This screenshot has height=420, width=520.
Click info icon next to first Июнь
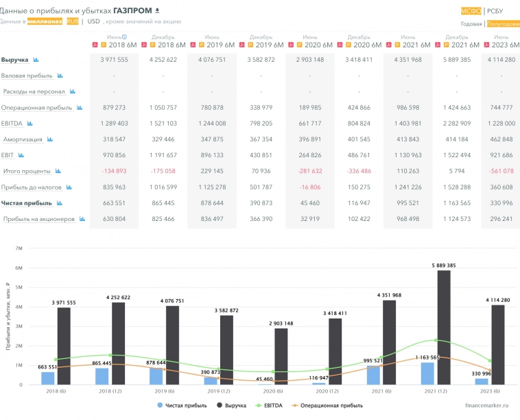coord(124,37)
